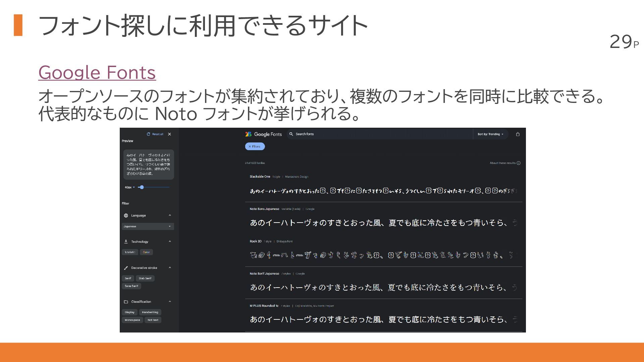Dismiss the blue Filters chip
The width and height of the screenshot is (644, 362).
[x=255, y=146]
